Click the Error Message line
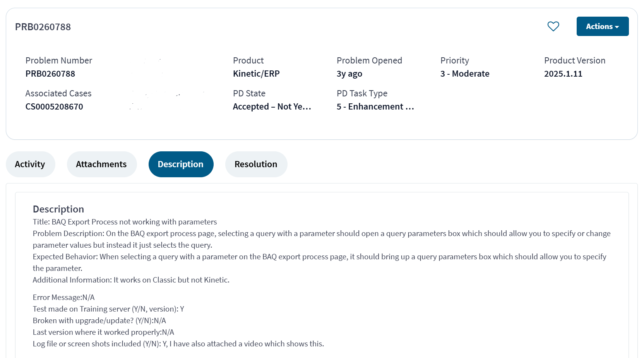 63,297
